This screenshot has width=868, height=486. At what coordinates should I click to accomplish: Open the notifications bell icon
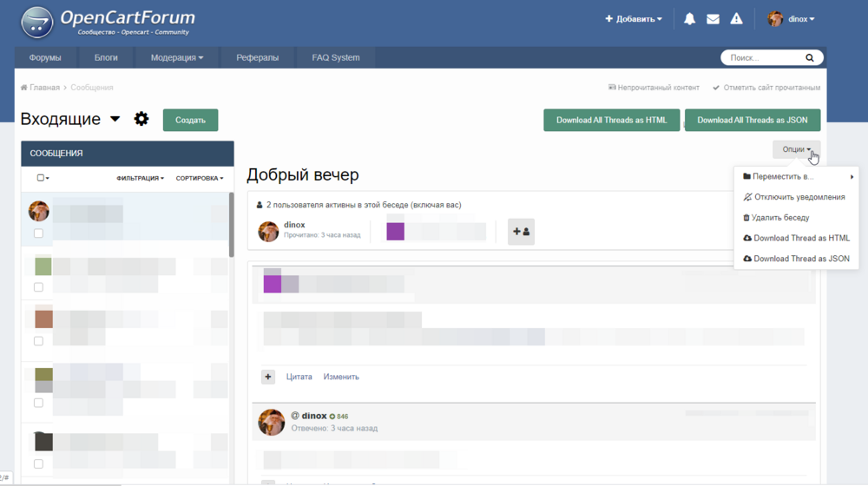[689, 19]
